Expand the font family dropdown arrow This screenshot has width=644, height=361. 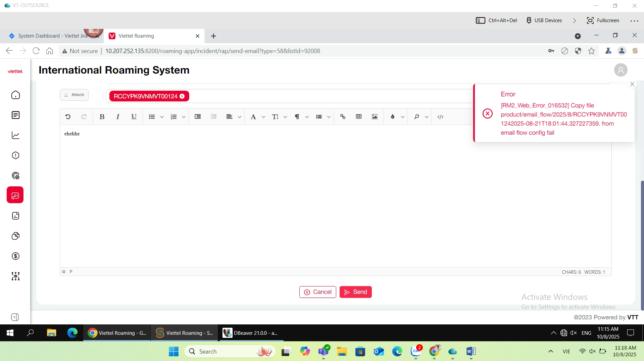(263, 117)
